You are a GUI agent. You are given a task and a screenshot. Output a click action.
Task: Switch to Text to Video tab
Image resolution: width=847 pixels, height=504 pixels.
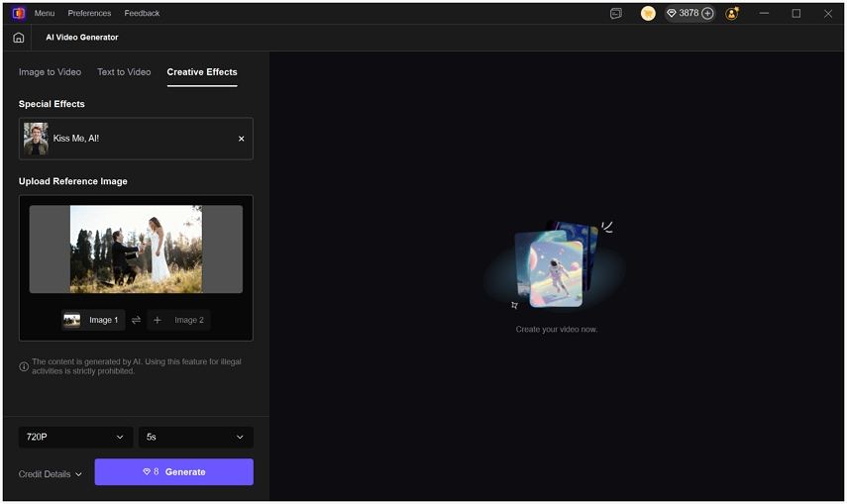[x=124, y=72]
